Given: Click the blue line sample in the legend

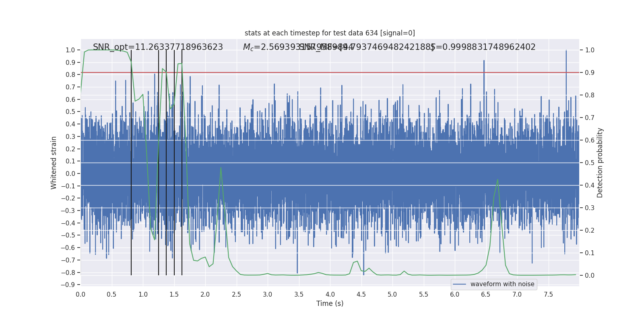Looking at the screenshot, I should (460, 284).
